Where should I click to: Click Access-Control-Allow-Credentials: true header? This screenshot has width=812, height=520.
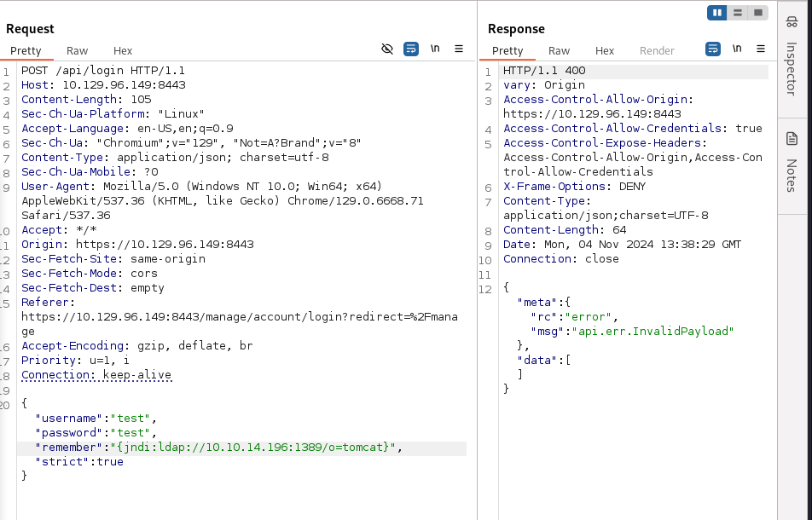(x=633, y=129)
